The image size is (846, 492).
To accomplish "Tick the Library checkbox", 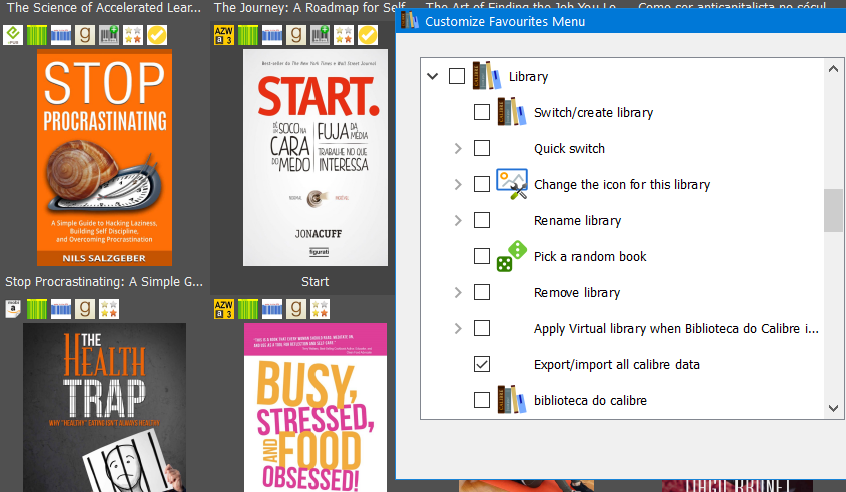I will click(457, 76).
